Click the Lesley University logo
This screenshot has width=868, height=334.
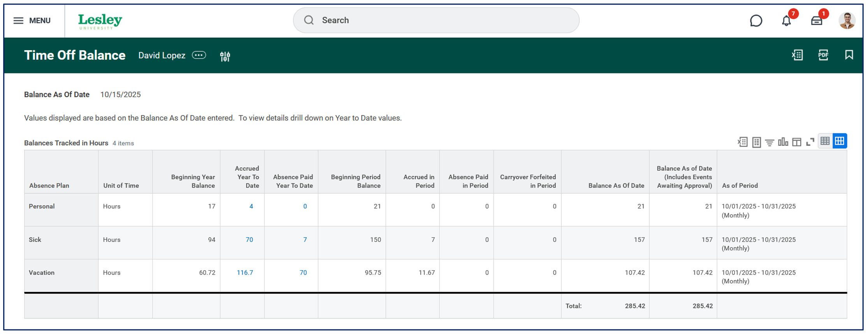click(100, 21)
